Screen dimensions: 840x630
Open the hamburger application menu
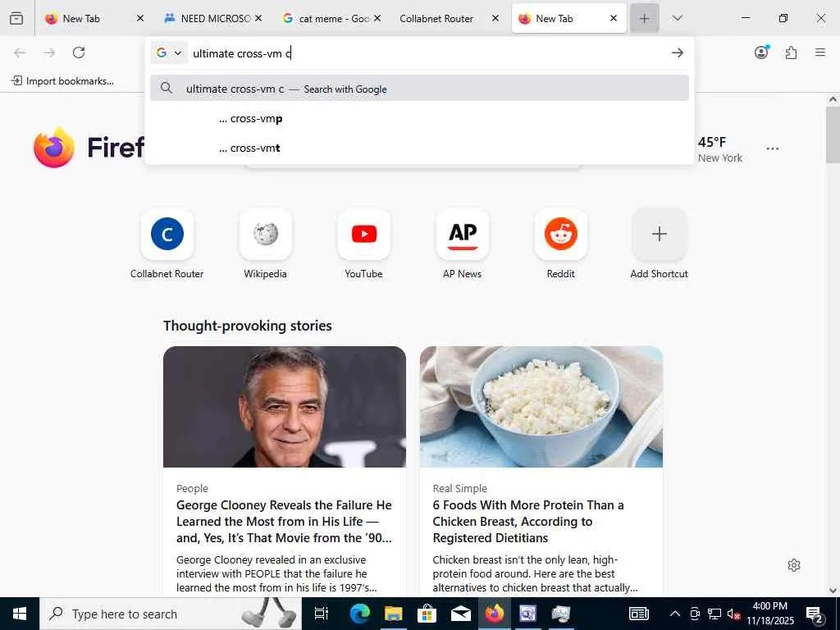point(819,52)
